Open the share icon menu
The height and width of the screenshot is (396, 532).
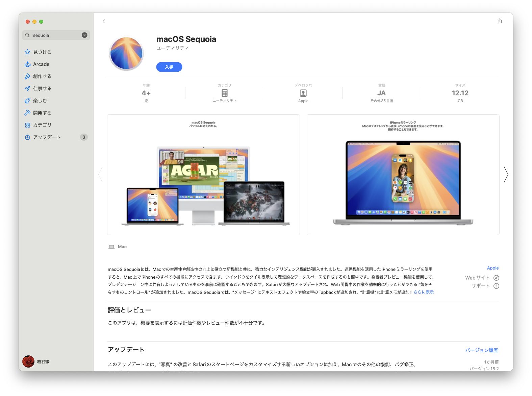(500, 21)
